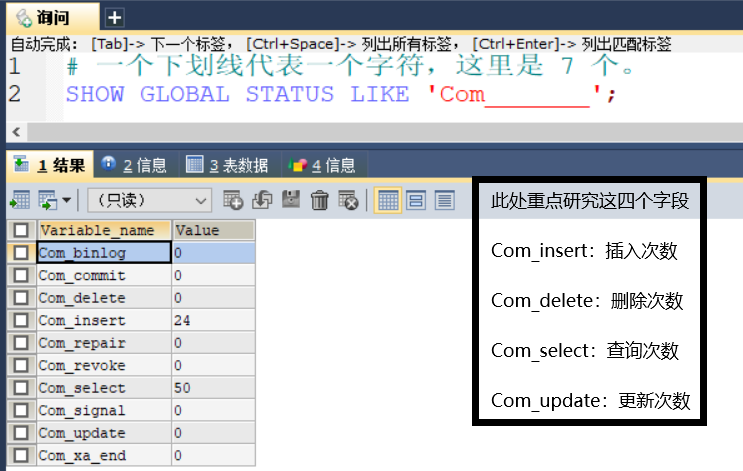Select the 询问 query tab
This screenshot has height=471, width=743.
(52, 17)
